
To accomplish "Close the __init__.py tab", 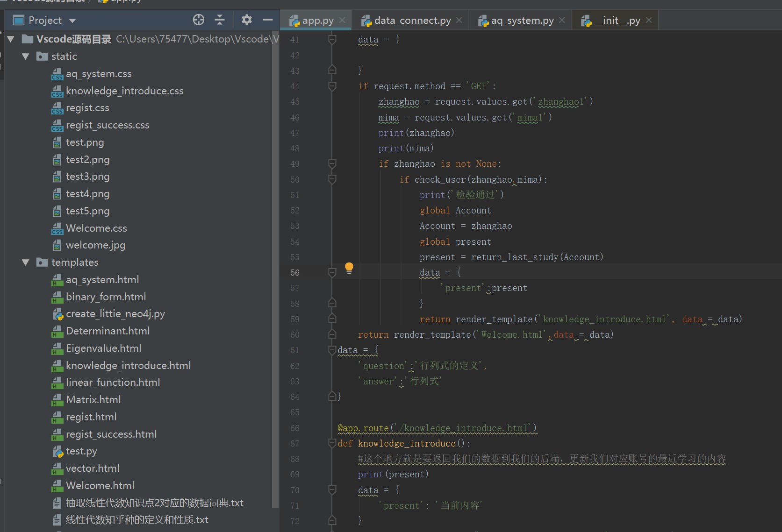I will pyautogui.click(x=649, y=20).
